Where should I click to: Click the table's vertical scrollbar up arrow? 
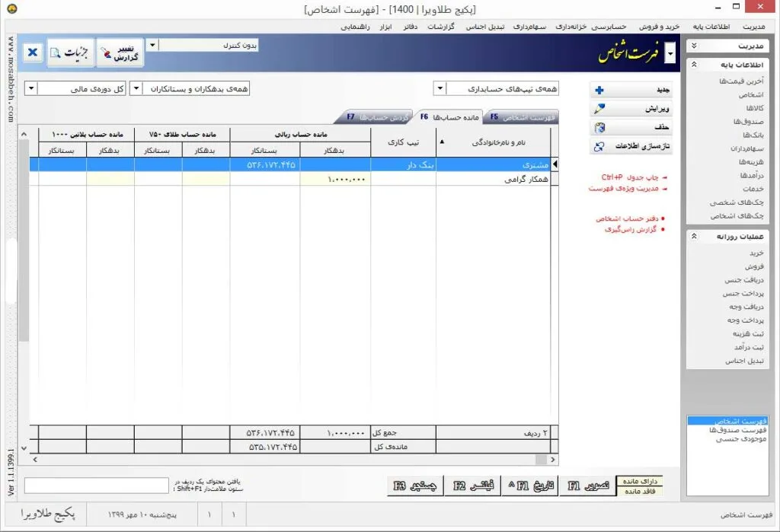(x=24, y=134)
